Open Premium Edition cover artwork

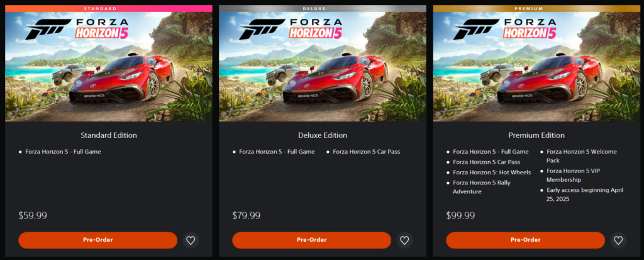click(x=537, y=67)
